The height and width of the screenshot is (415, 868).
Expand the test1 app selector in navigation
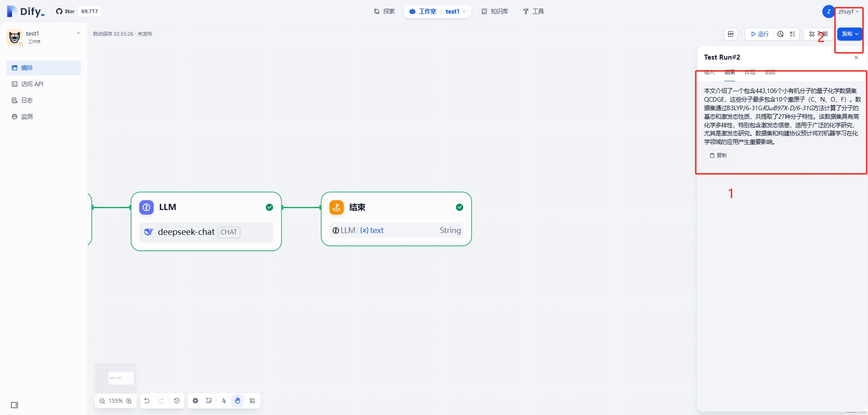455,12
